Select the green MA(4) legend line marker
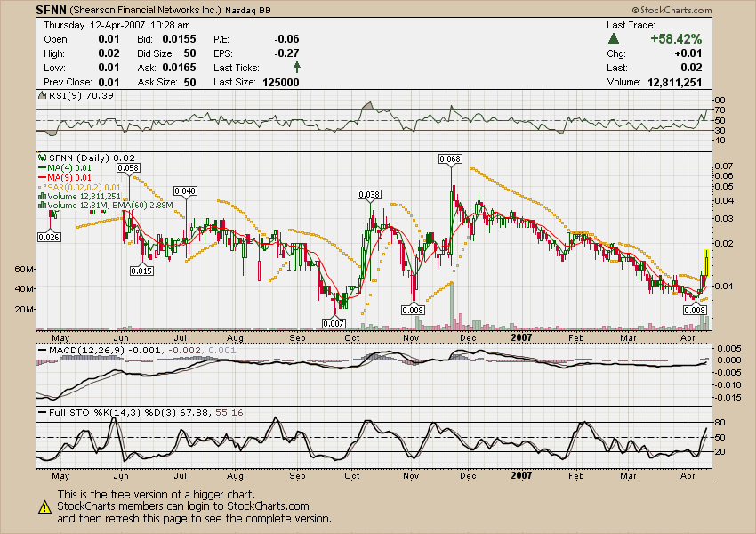Screen dimensions: 756x534 click(x=42, y=166)
